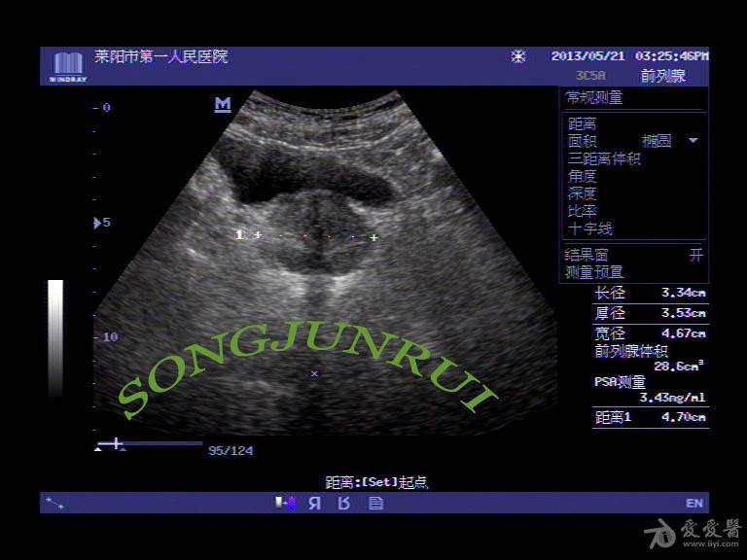Image resolution: width=747 pixels, height=560 pixels.
Task: Select the distance measure icon in bottom bar
Action: (54, 503)
